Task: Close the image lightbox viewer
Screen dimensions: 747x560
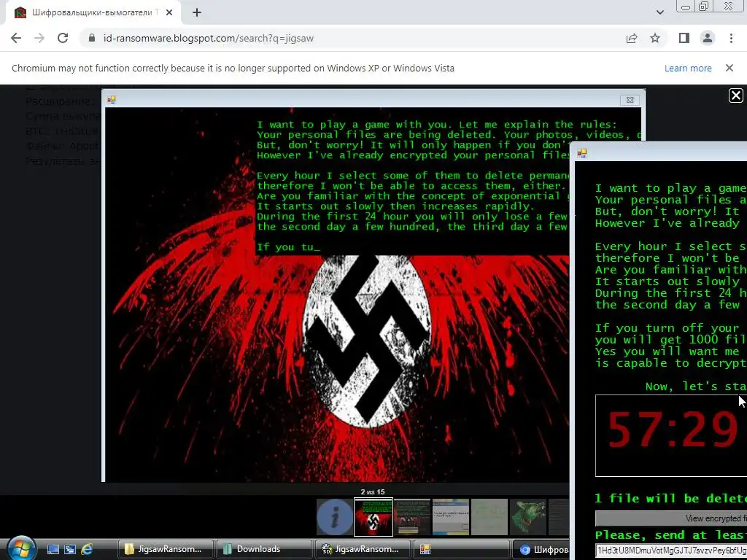Action: click(735, 96)
